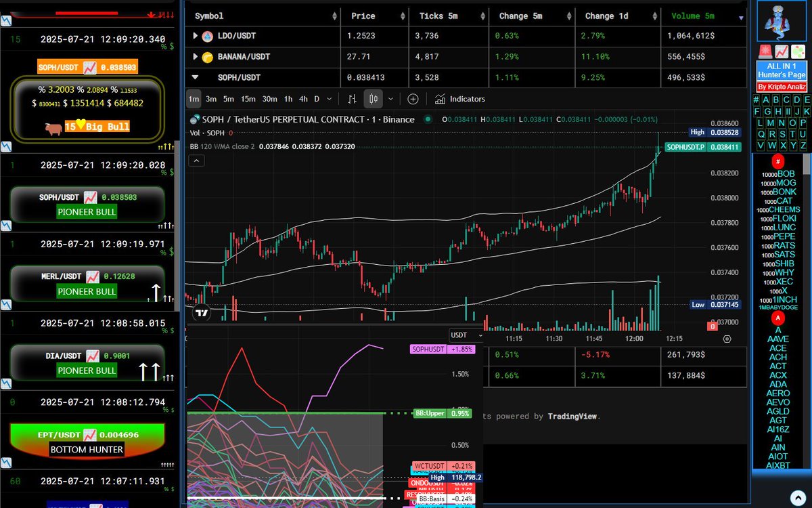Open AAVE from the coin list
This screenshot has height=508, width=812.
(778, 339)
